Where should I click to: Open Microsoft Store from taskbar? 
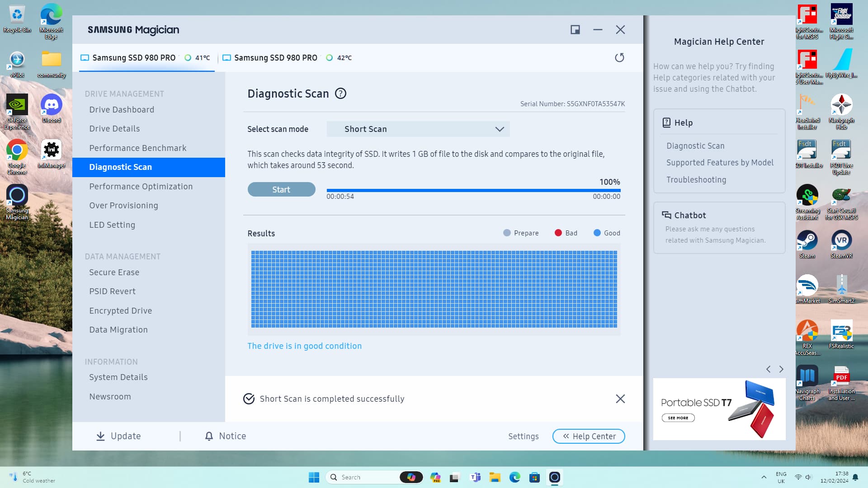534,477
